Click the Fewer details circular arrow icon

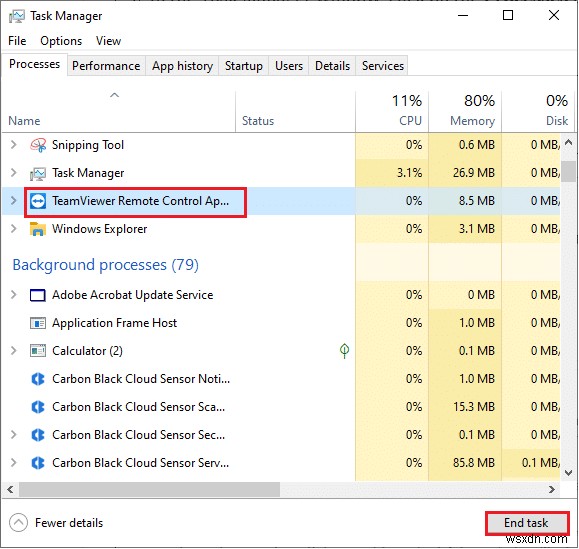point(18,523)
